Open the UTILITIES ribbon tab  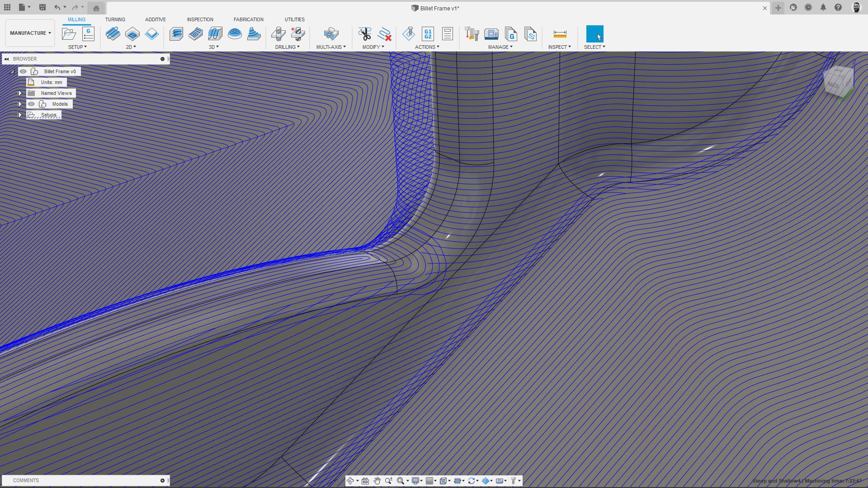tap(295, 19)
